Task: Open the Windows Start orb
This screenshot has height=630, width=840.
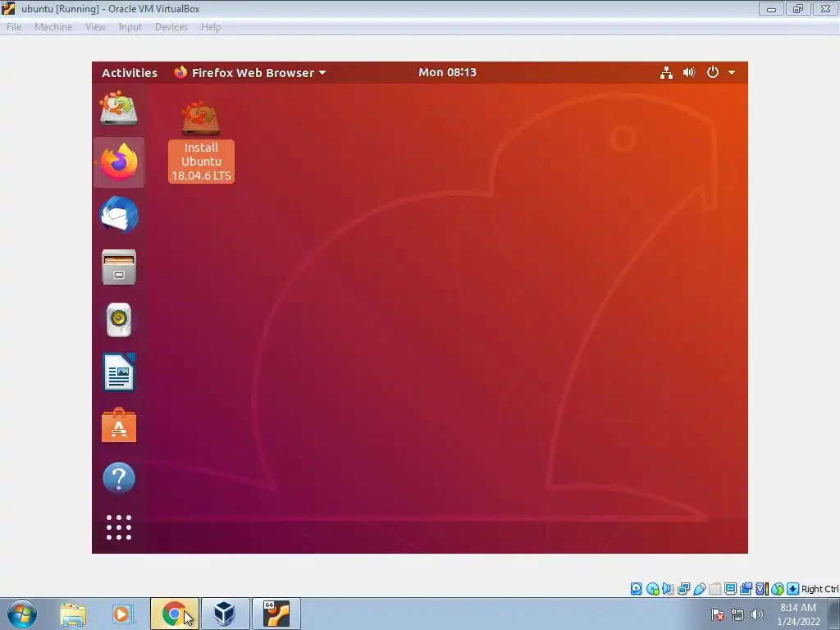Action: coord(21,614)
